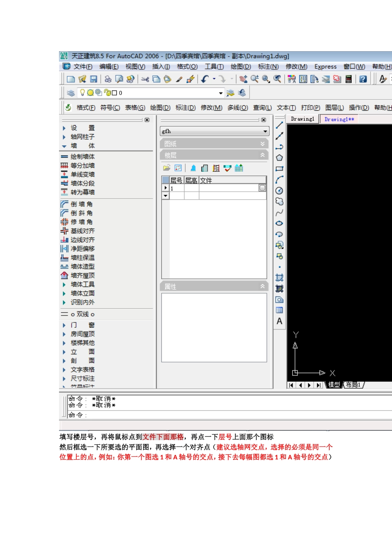The width and height of the screenshot is (392, 555).
Task: Select the Arc draw tool
Action: click(x=279, y=179)
